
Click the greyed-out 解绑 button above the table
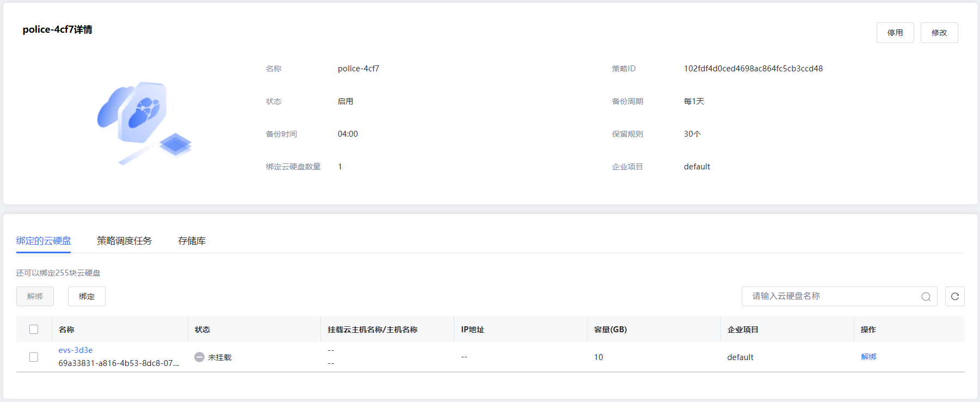pyautogui.click(x=35, y=296)
